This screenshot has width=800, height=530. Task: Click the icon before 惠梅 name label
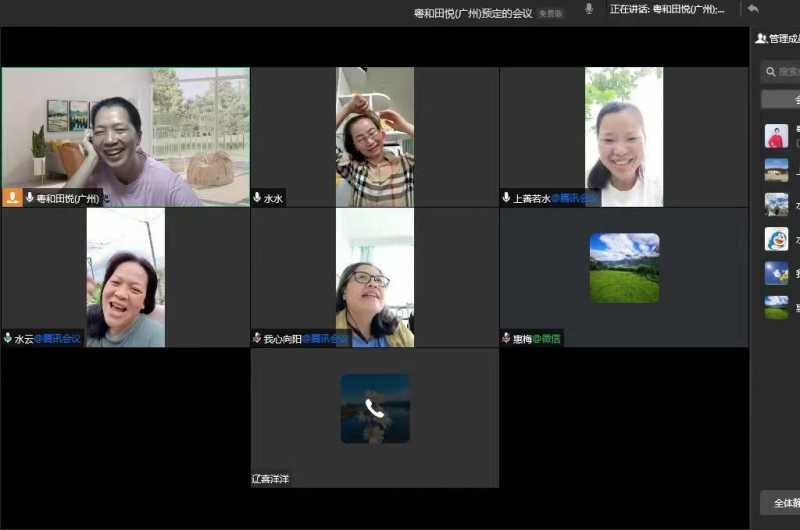[506, 339]
